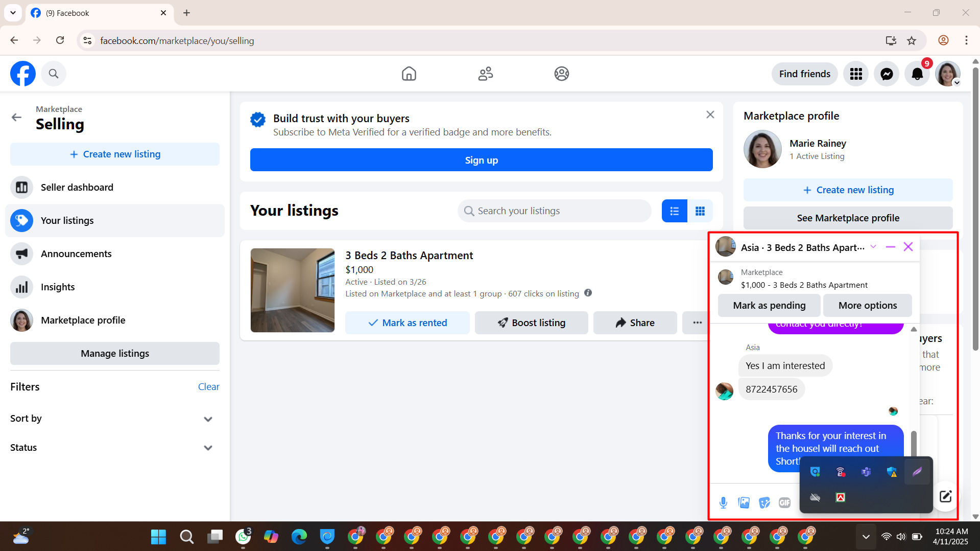
Task: Share the 3 Beds 2 Baths listing
Action: pyautogui.click(x=635, y=323)
